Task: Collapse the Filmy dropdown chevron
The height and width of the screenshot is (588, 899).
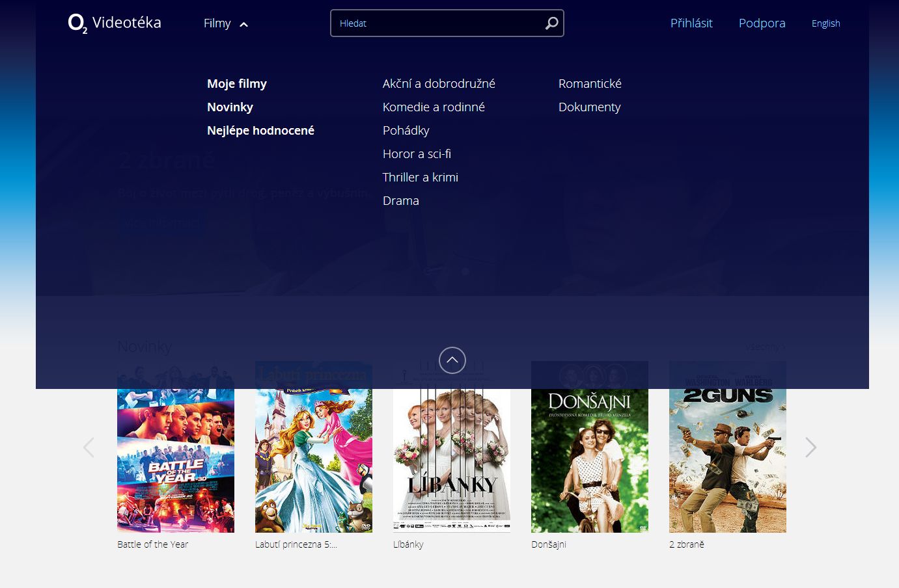Action: click(243, 23)
